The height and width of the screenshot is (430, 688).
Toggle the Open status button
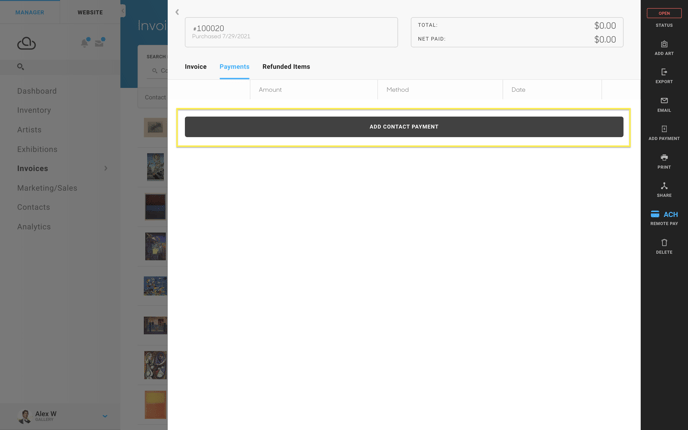(664, 13)
